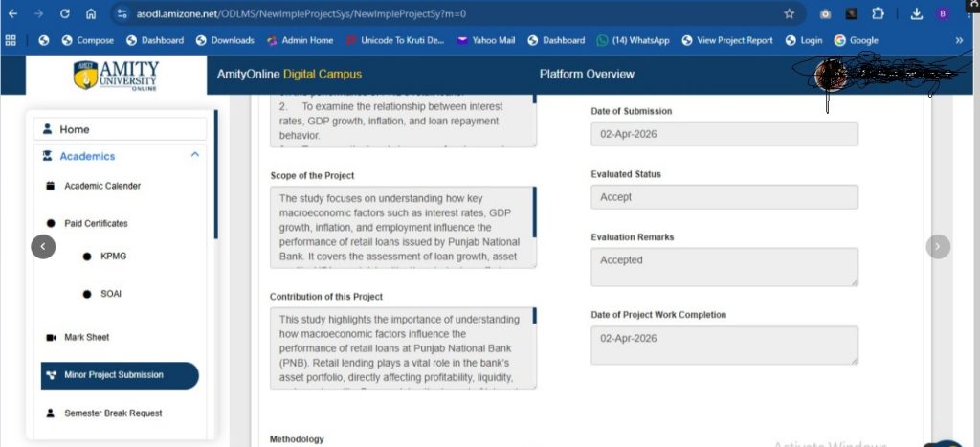Click the Scope of the Project scrollbar
Image resolution: width=980 pixels, height=447 pixels.
click(534, 203)
